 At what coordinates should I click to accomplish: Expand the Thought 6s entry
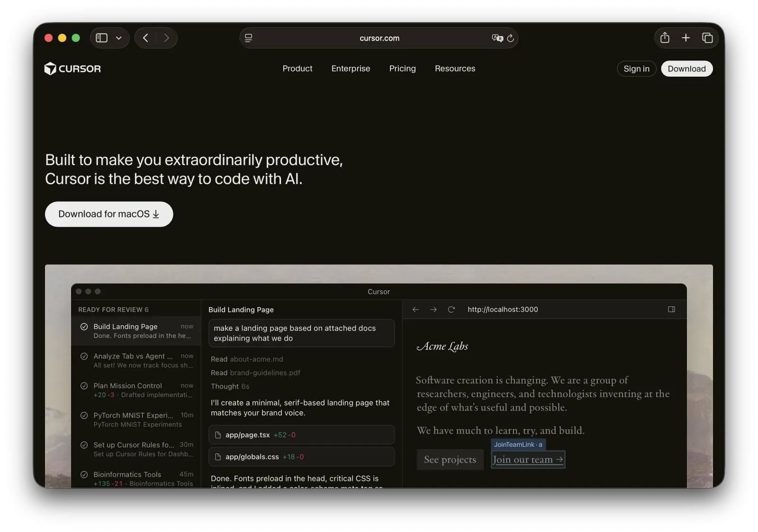[x=230, y=386]
